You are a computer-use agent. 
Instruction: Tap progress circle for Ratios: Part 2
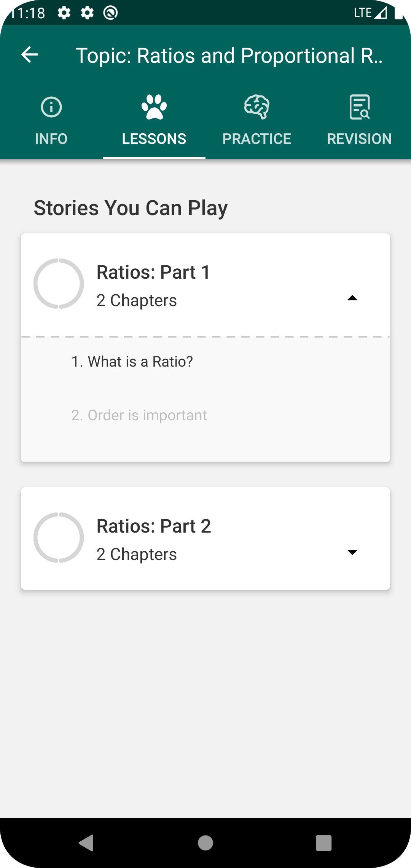tap(59, 538)
